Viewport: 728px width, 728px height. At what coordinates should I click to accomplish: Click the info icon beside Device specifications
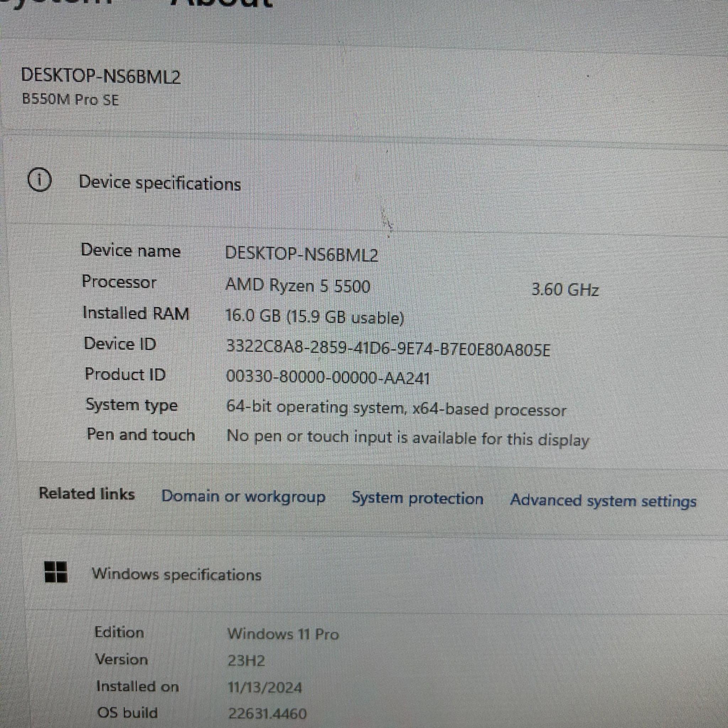click(x=39, y=180)
